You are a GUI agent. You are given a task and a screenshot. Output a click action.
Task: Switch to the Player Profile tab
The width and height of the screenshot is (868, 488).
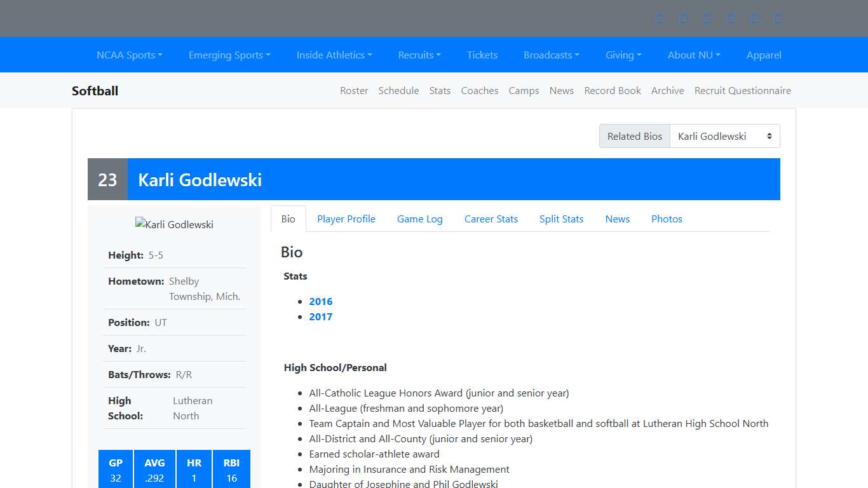click(x=346, y=219)
